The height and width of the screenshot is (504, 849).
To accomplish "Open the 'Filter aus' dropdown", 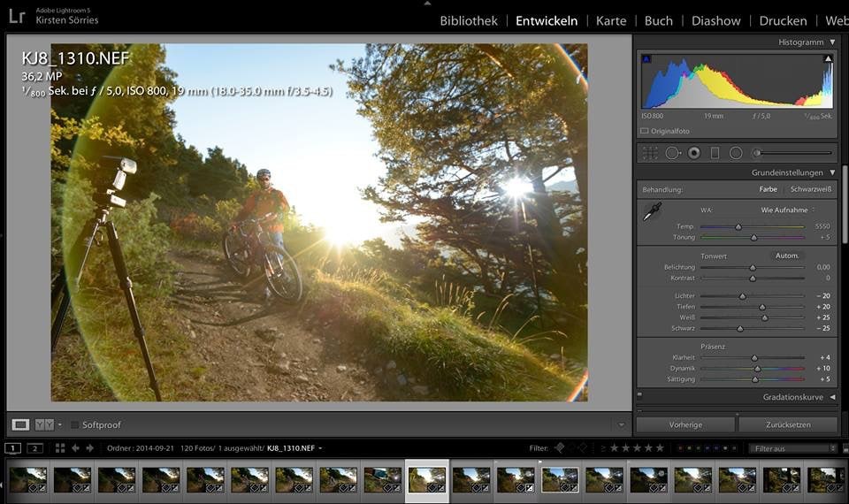I will (792, 448).
